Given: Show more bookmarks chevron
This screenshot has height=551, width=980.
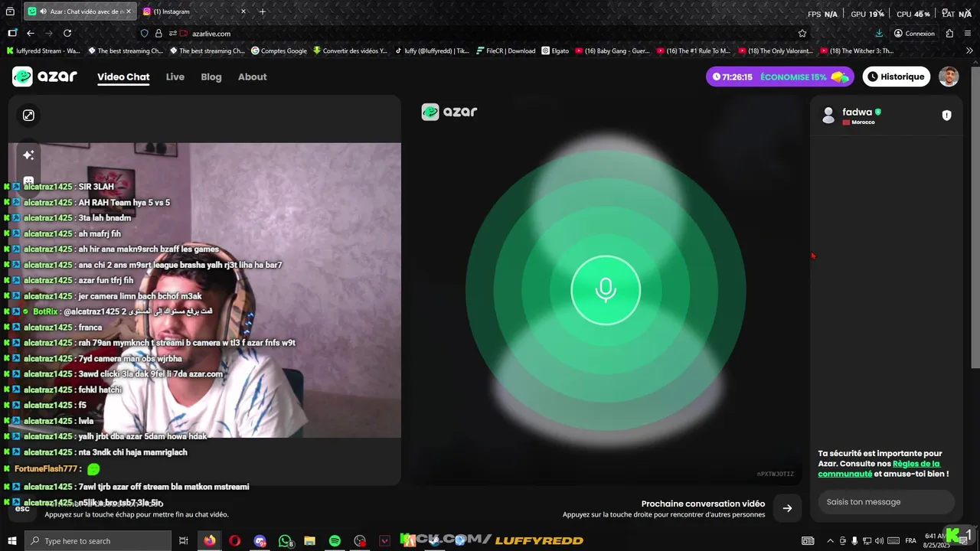Looking at the screenshot, I should tap(969, 51).
